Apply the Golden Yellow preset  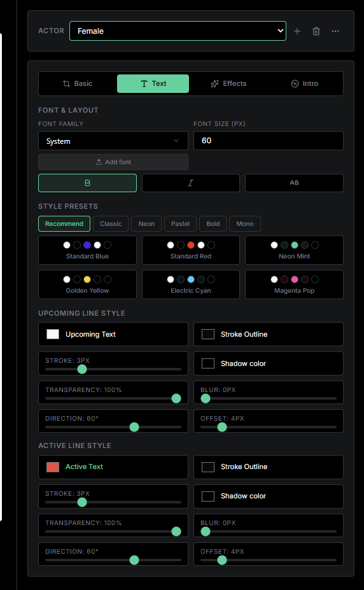88,284
